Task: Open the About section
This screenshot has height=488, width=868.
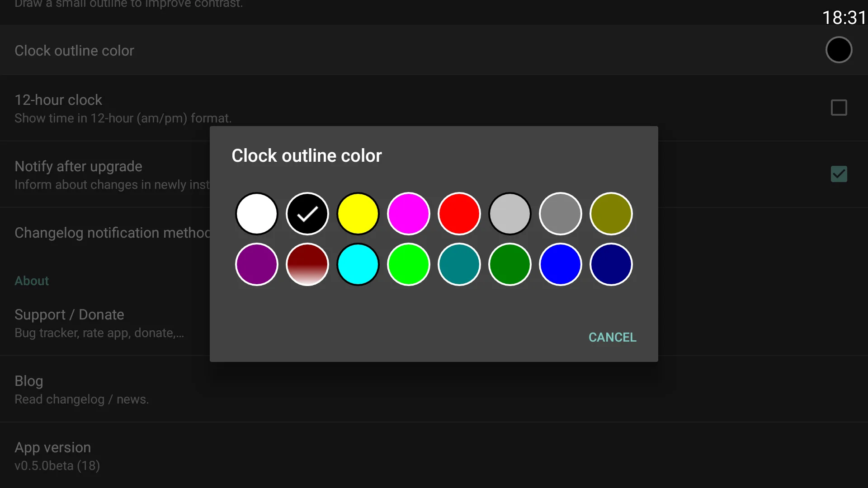Action: point(32,281)
